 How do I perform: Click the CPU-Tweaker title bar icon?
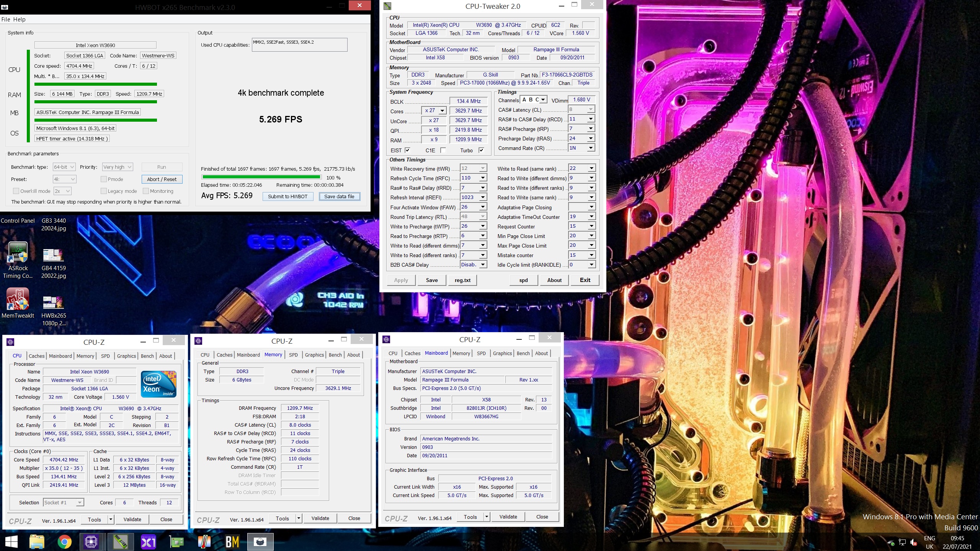point(387,6)
